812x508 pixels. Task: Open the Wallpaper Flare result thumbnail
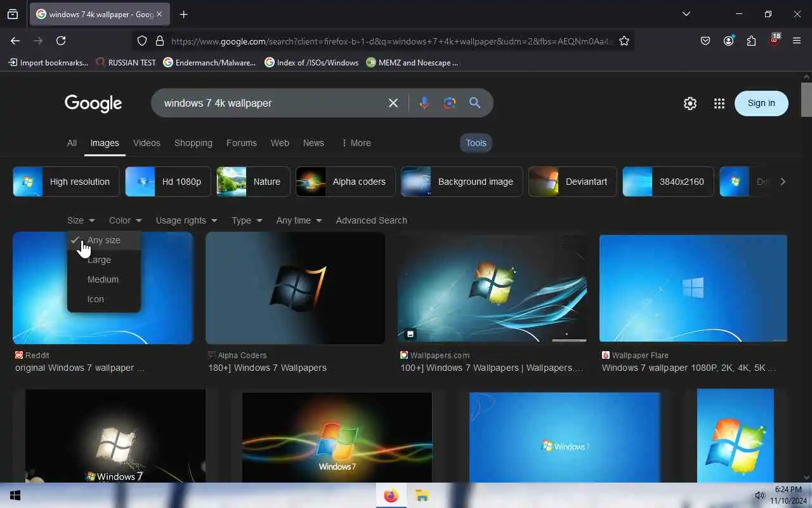tap(693, 288)
